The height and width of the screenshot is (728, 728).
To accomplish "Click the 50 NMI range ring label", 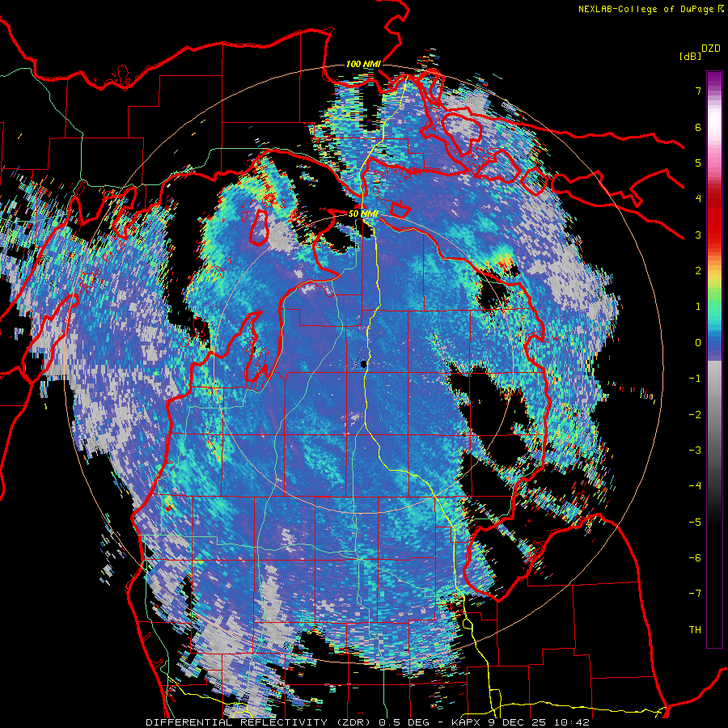I will pyautogui.click(x=363, y=214).
